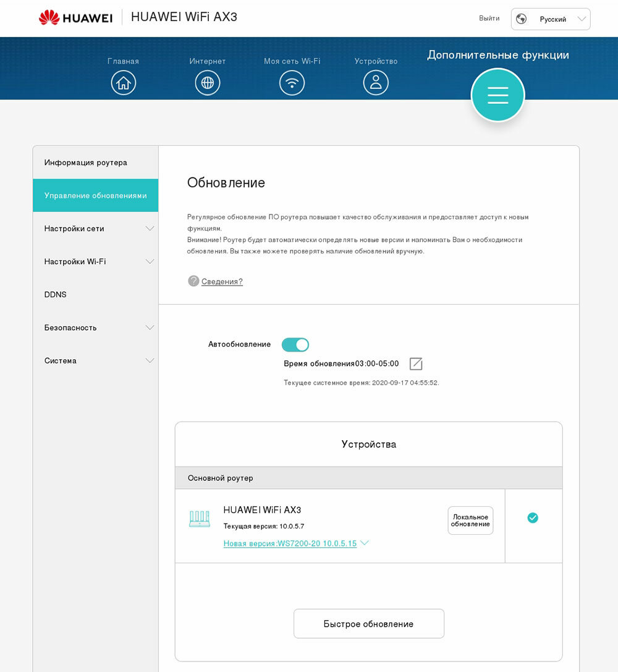
Task: Click the router device icon
Action: point(200,519)
